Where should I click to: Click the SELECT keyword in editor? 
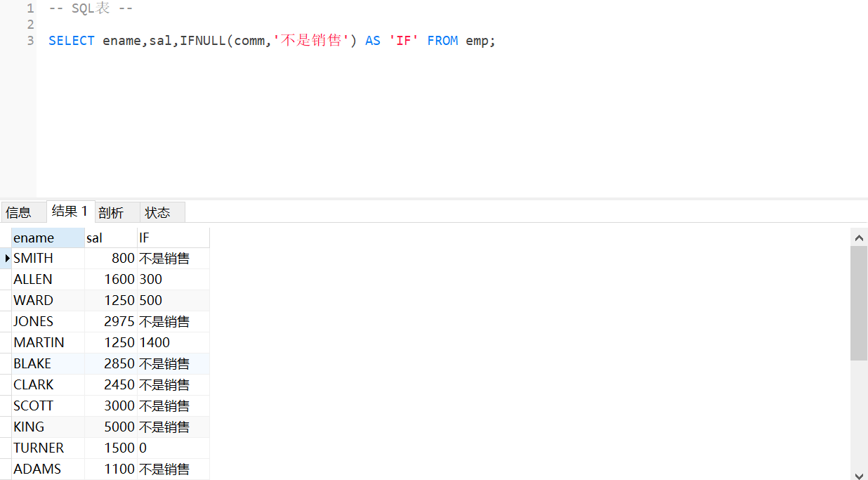(72, 41)
